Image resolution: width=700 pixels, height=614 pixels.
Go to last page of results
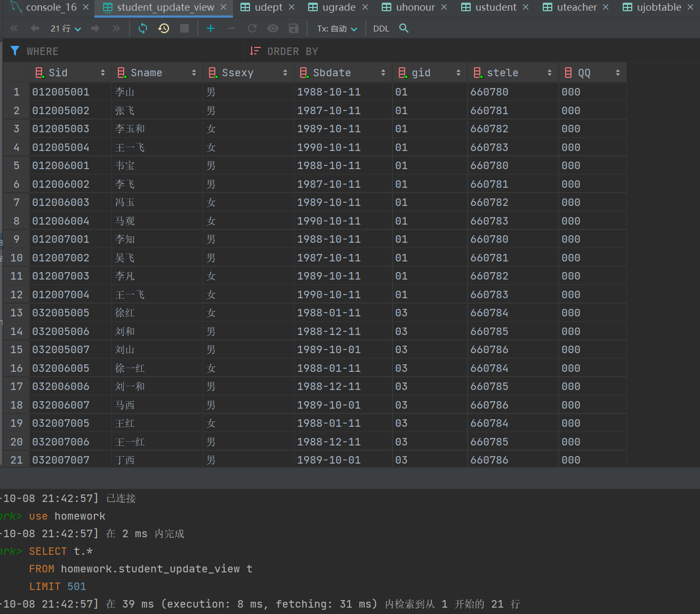tap(116, 28)
